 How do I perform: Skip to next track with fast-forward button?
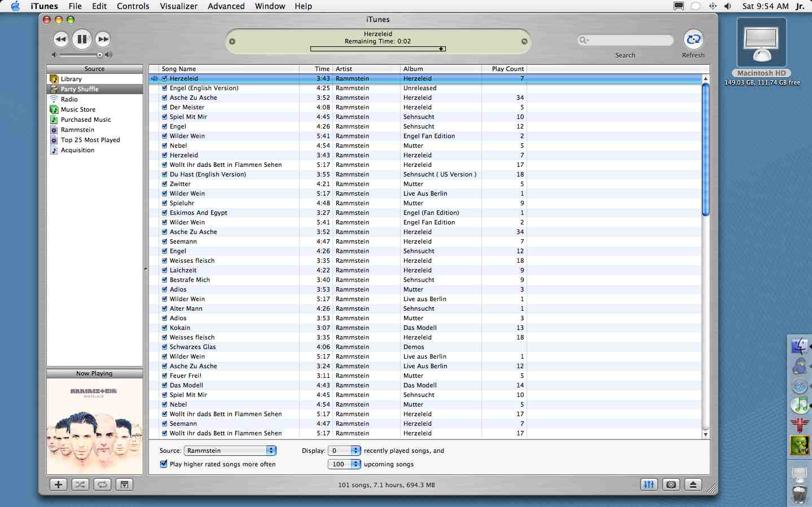coord(103,39)
